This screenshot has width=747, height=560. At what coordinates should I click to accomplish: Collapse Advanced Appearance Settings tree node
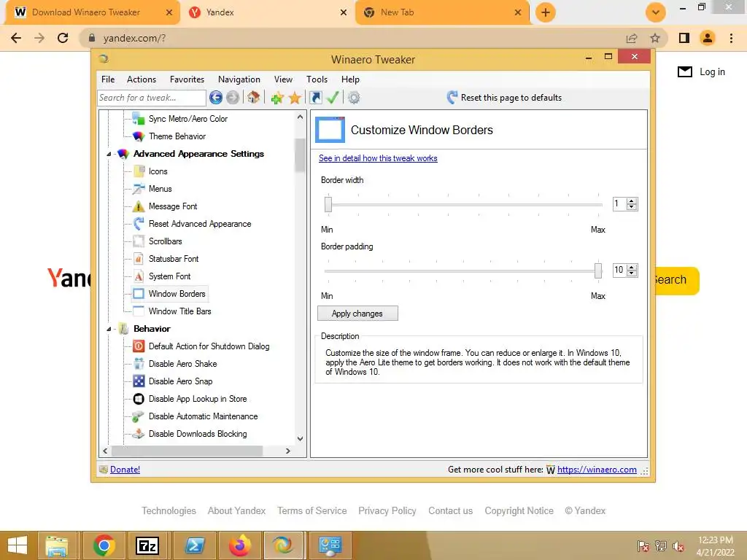[109, 155]
